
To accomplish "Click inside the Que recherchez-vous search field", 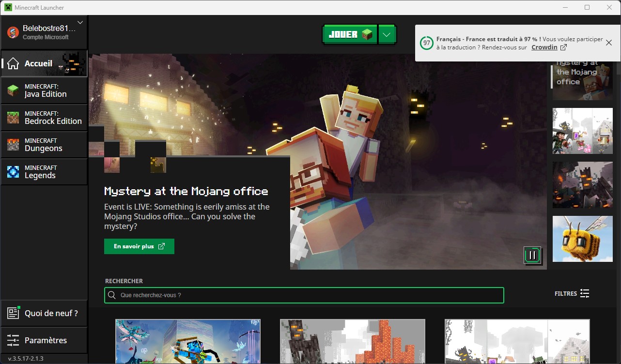I will pos(304,295).
